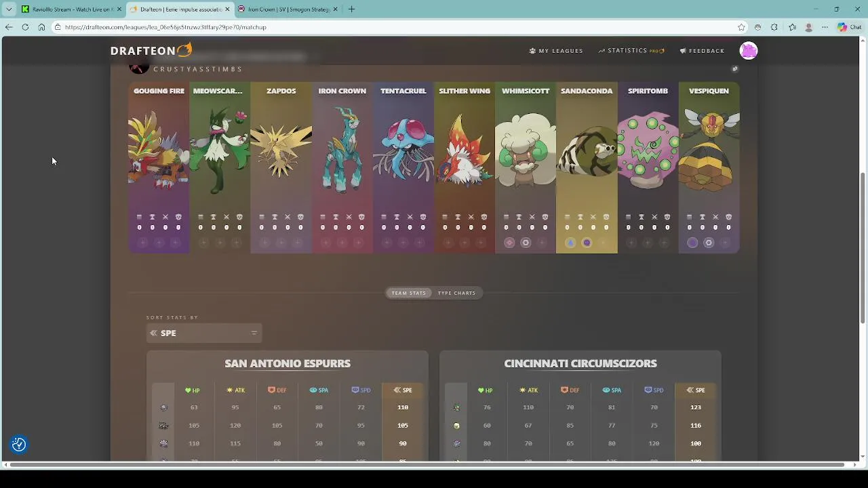This screenshot has height=488, width=868.
Task: Select the Spiritomb card
Action: click(x=648, y=168)
